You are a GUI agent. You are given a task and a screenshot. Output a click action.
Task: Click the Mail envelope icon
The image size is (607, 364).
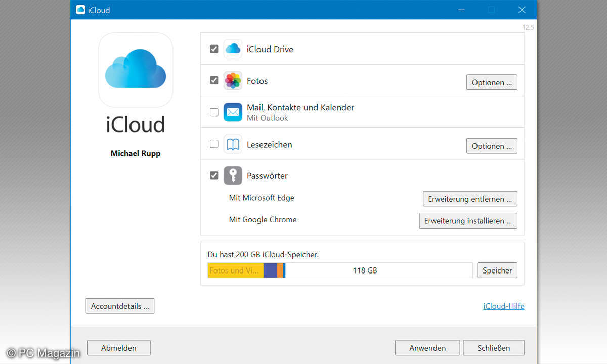click(x=233, y=112)
